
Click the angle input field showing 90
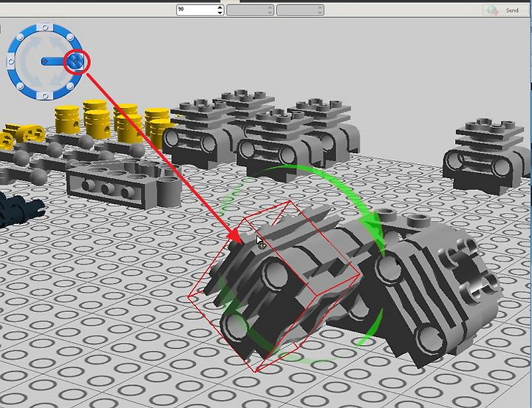(x=197, y=10)
